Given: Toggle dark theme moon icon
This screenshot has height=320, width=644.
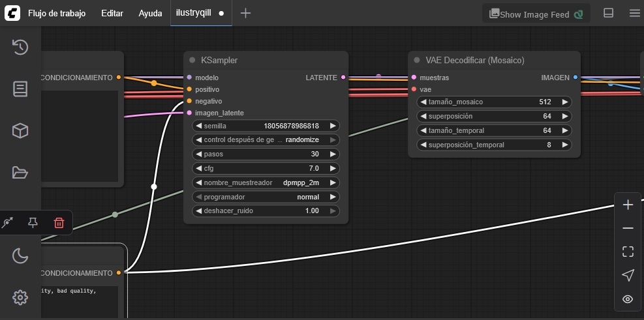Looking at the screenshot, I should click(x=20, y=256).
